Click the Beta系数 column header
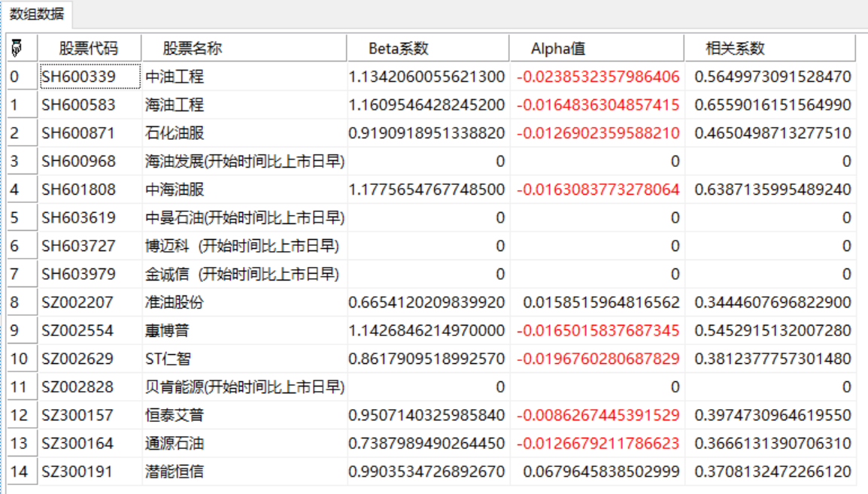 click(x=399, y=49)
